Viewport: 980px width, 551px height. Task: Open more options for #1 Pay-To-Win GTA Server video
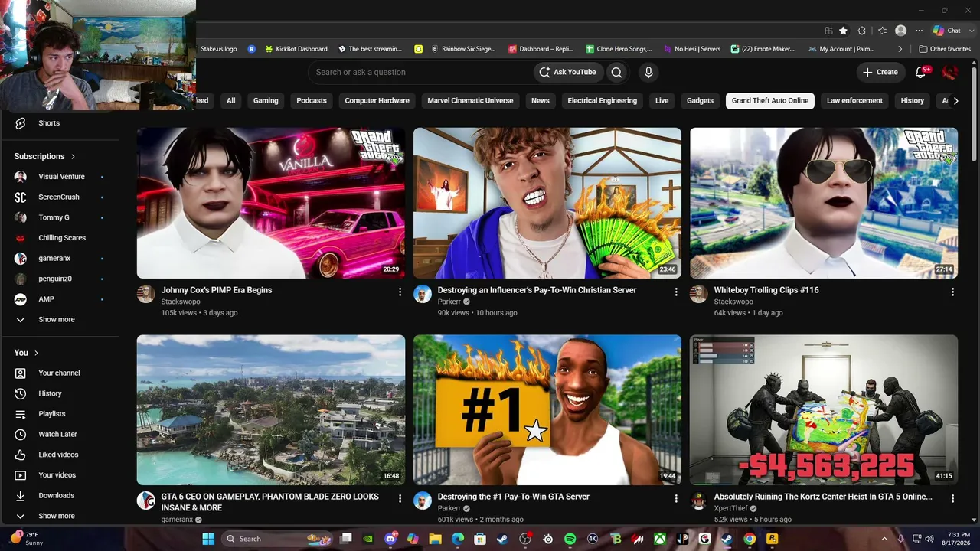676,498
